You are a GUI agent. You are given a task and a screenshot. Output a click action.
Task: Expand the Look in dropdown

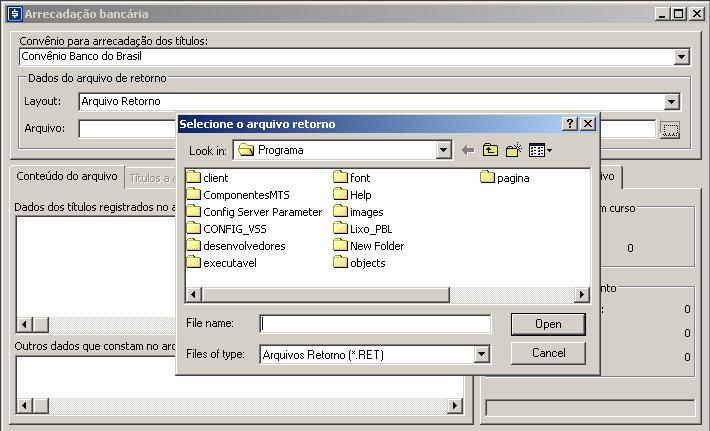tap(444, 150)
